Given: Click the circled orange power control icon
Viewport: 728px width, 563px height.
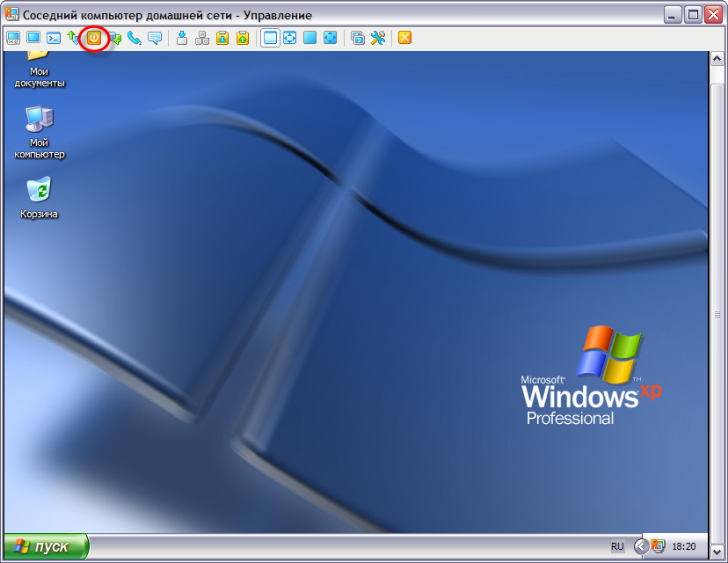Looking at the screenshot, I should coord(94,38).
